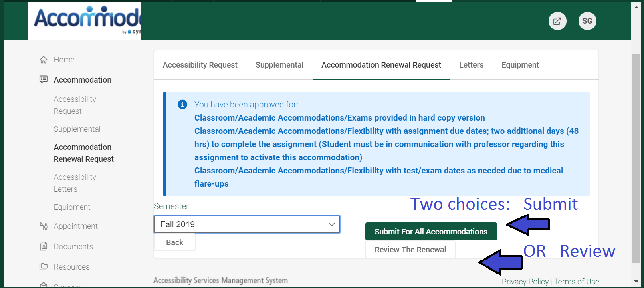
Task: Open the Supplemental tab
Action: (x=279, y=65)
